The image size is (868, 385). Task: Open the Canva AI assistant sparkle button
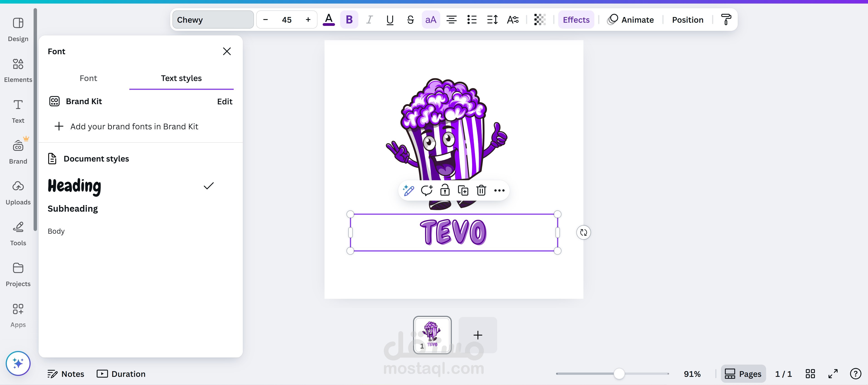coord(18,363)
